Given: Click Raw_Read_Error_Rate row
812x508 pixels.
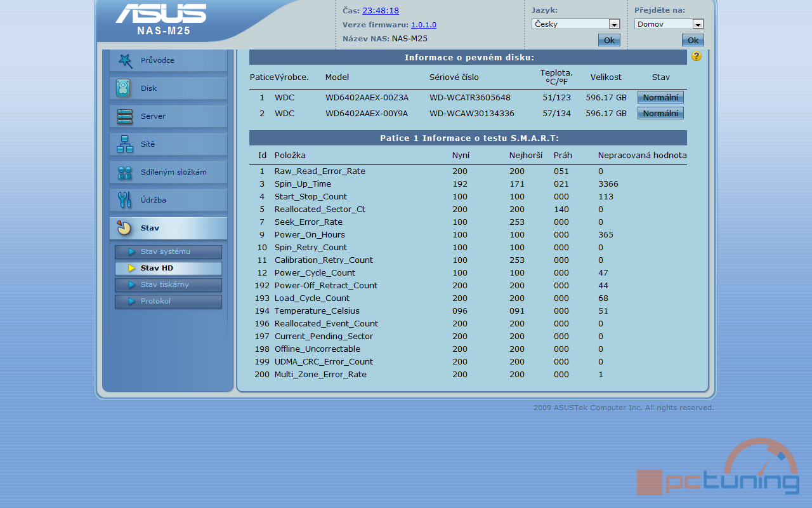Looking at the screenshot, I should 468,171.
